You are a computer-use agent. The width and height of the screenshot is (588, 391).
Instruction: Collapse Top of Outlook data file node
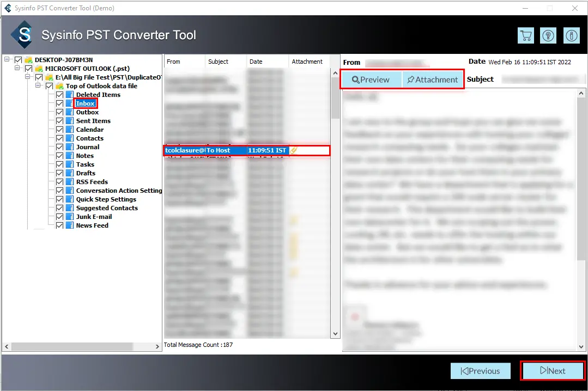coord(39,86)
